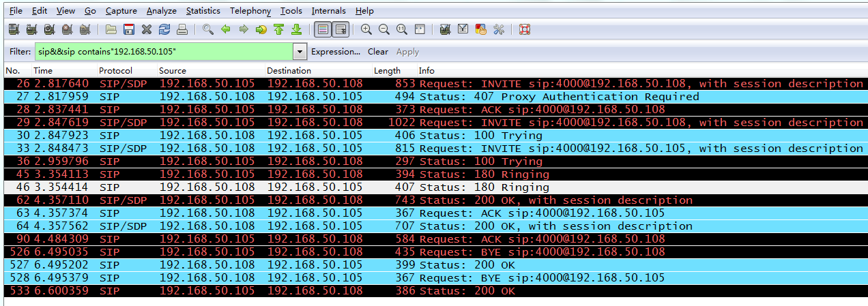The width and height of the screenshot is (868, 306).
Task: Save this capture file icon
Action: point(129,29)
